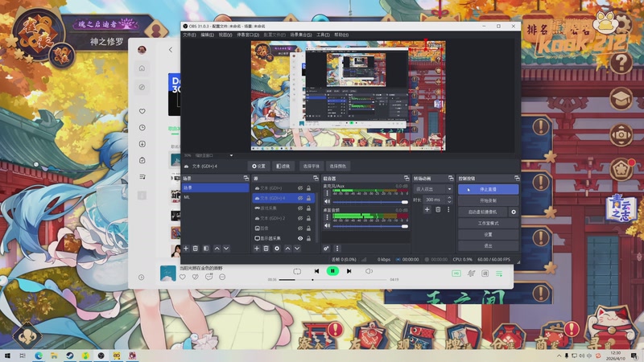Go to previous track in music player
Viewport: 644px width, 362px height.
point(316,271)
